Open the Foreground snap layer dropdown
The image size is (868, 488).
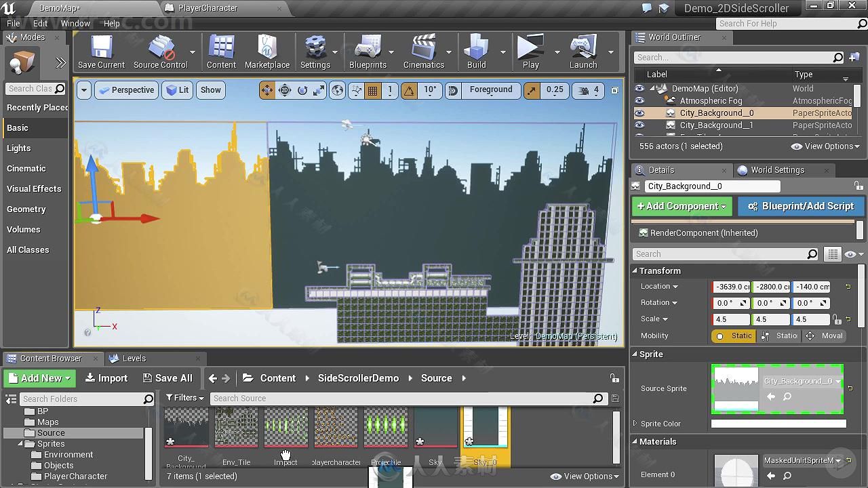pos(491,90)
